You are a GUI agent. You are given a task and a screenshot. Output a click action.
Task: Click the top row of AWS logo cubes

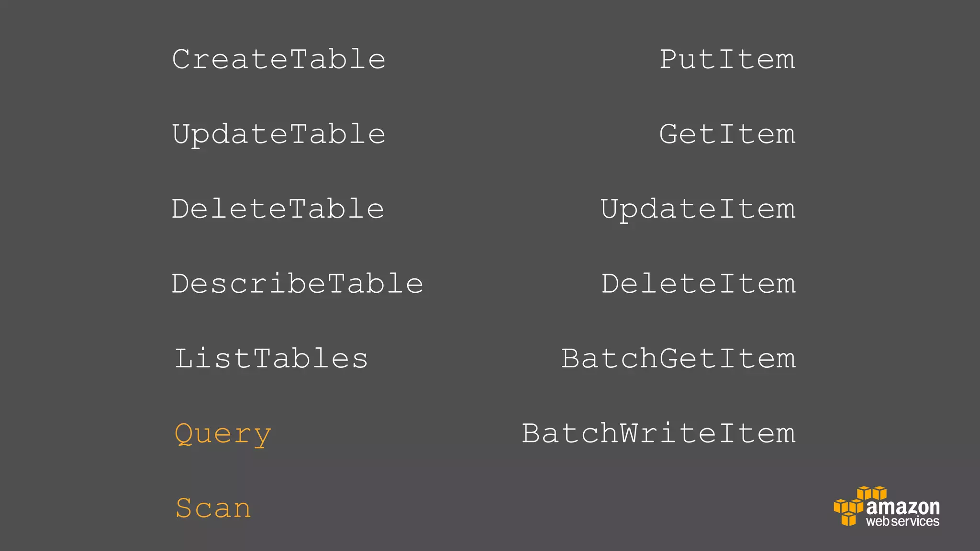click(x=871, y=493)
